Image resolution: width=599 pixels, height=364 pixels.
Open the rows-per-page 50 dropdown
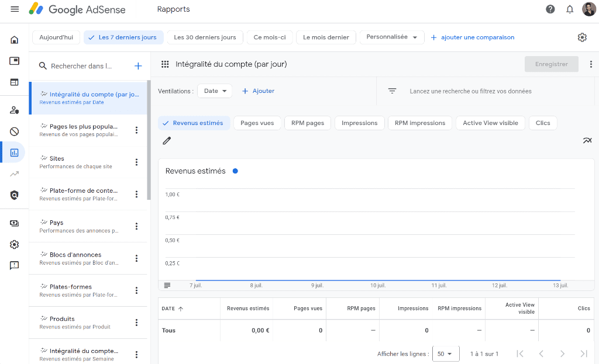click(x=445, y=353)
